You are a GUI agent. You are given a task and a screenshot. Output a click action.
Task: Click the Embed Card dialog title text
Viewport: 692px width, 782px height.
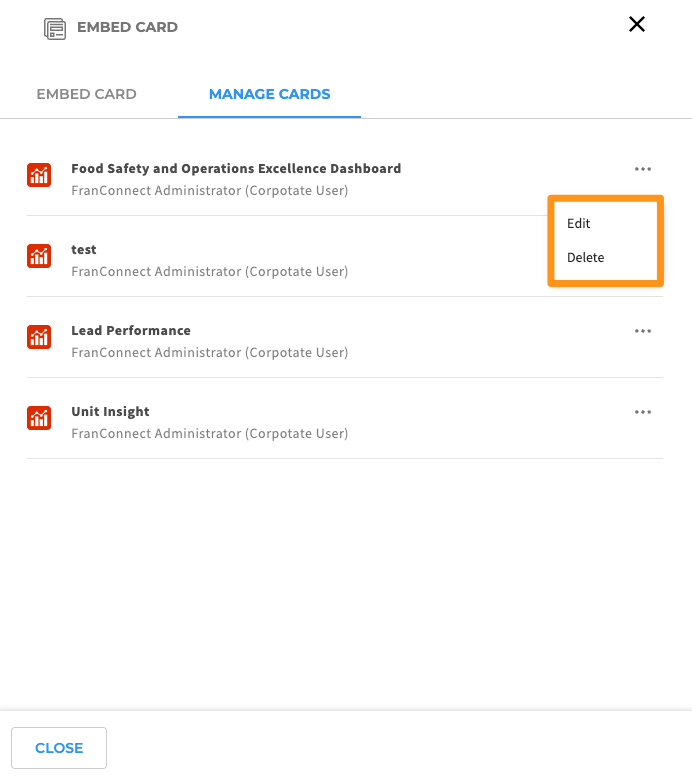click(127, 27)
